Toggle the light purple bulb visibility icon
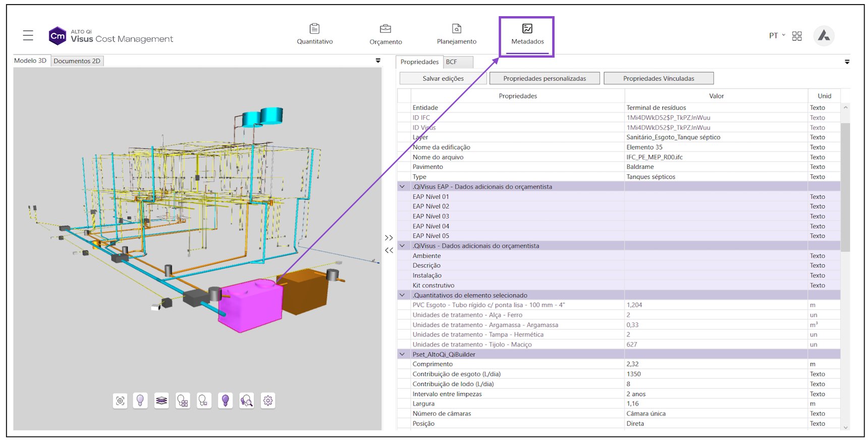868x440 pixels. point(140,401)
